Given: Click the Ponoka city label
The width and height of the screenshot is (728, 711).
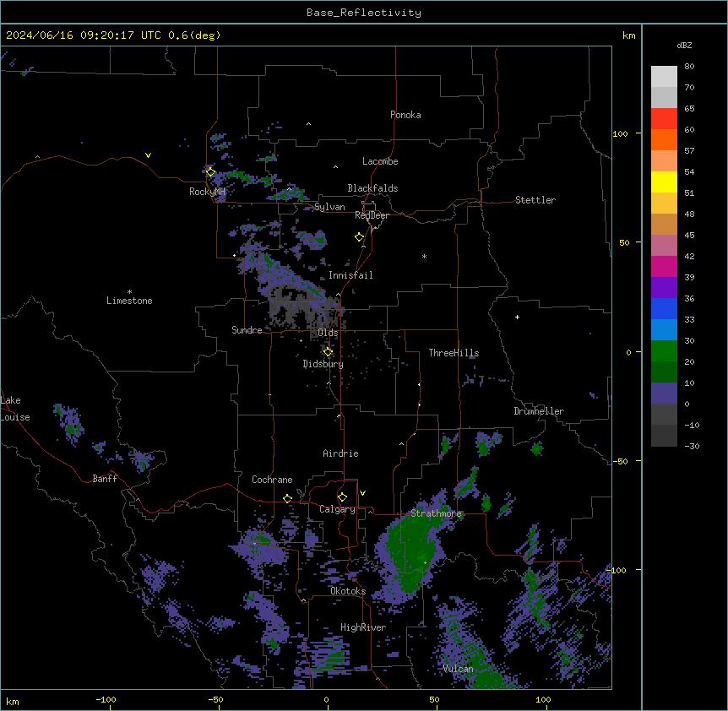Looking at the screenshot, I should click(x=405, y=115).
